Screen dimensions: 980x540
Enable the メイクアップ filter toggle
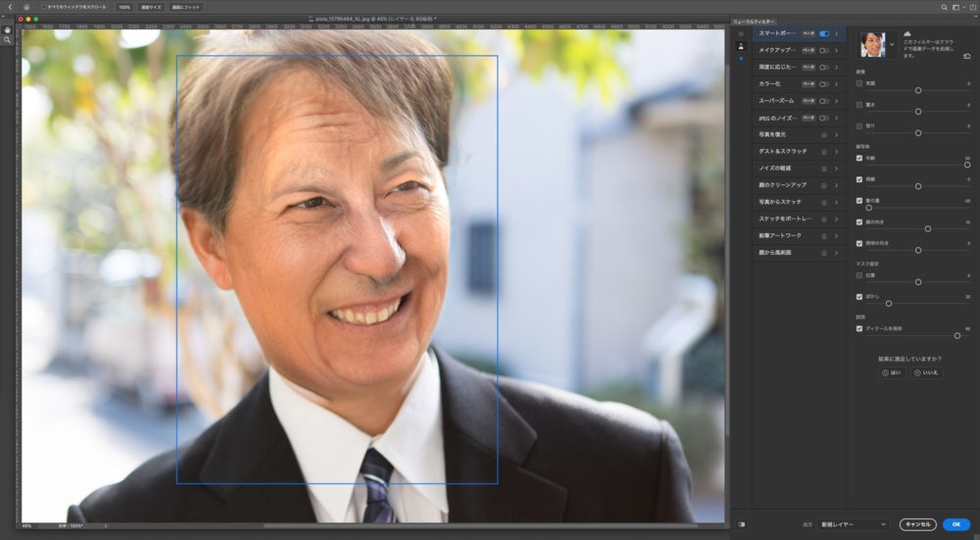pyautogui.click(x=824, y=51)
